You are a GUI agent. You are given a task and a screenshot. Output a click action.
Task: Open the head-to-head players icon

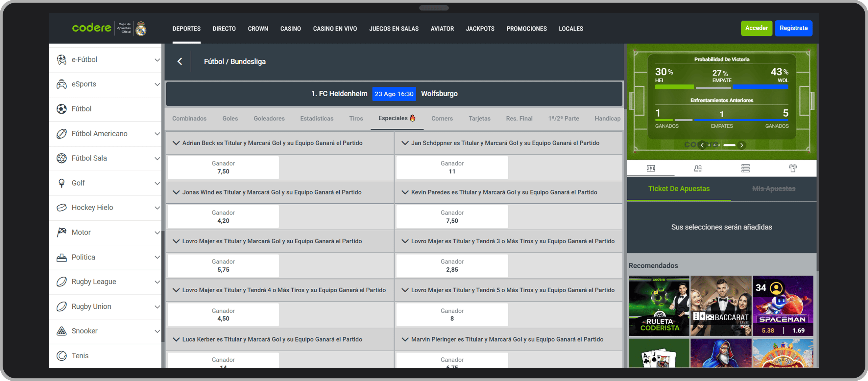coord(698,168)
